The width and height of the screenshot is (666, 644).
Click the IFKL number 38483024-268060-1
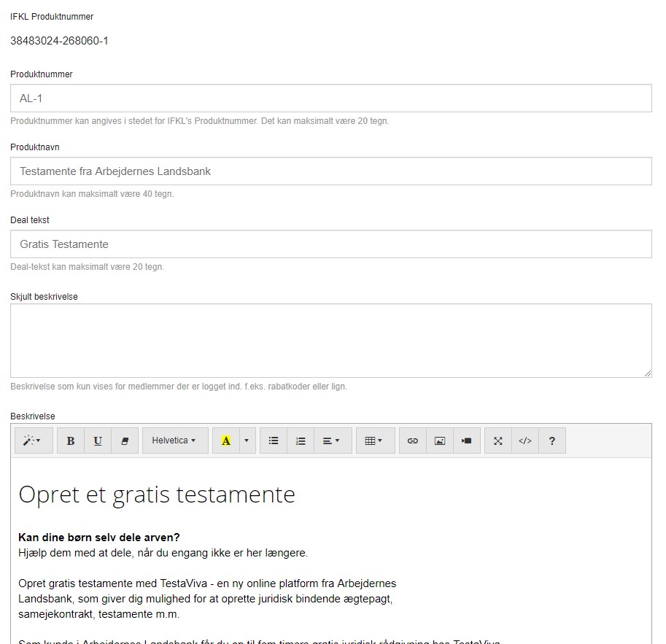(59, 41)
